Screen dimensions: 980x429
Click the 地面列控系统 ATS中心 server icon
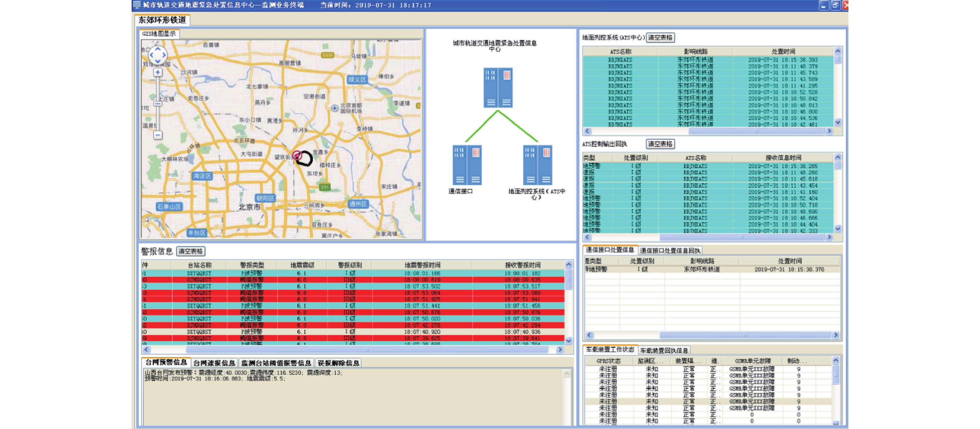tap(538, 165)
